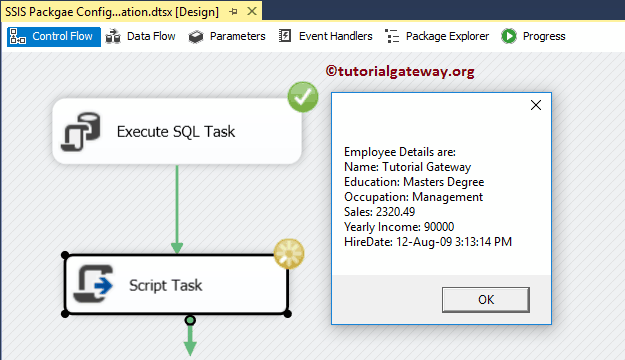
Task: Click the 'Occupation: Management' line
Action: coord(413,197)
